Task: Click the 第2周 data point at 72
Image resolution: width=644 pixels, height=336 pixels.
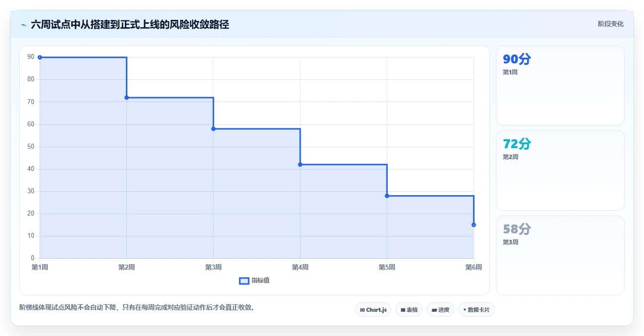Action: [x=126, y=98]
